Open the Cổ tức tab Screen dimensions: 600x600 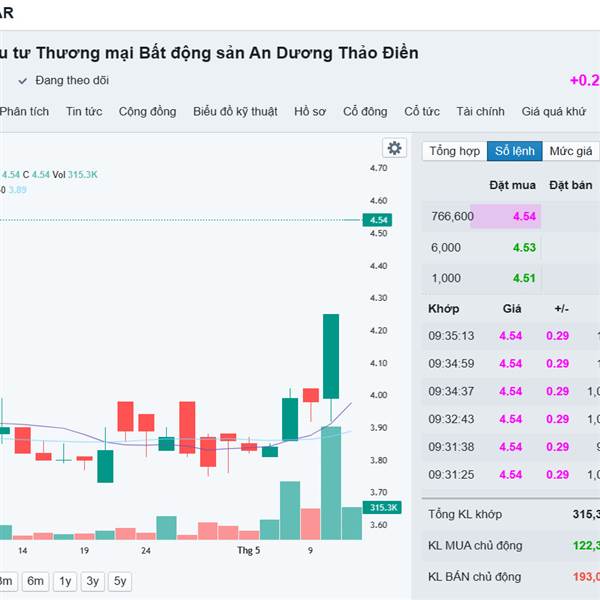click(x=422, y=111)
